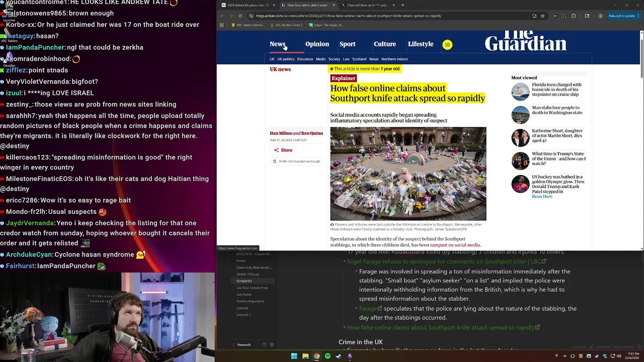
Task: Open external link icon after LBC
Action: [544, 261]
